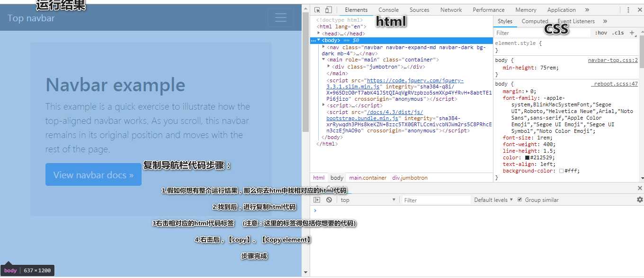Image resolution: width=644 pixels, height=278 pixels.
Task: Expand the collapsed script element node
Action: click(x=323, y=105)
